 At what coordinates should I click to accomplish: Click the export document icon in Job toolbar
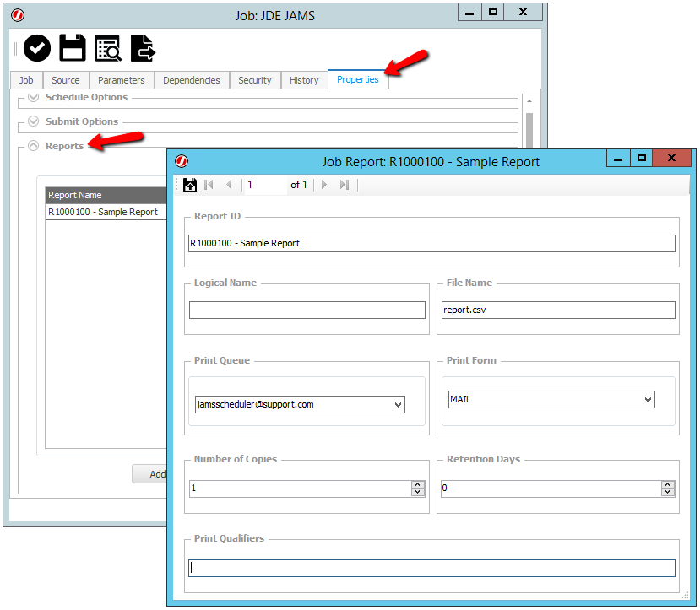tap(143, 48)
